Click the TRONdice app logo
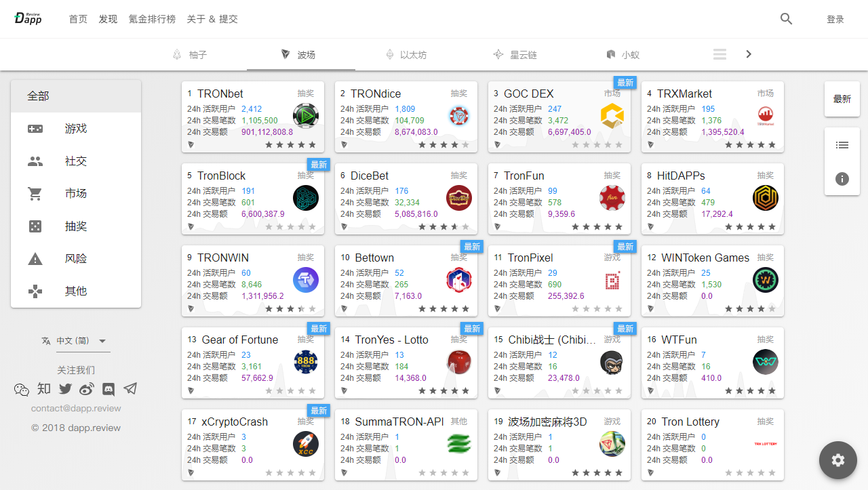The width and height of the screenshot is (868, 490). tap(459, 116)
